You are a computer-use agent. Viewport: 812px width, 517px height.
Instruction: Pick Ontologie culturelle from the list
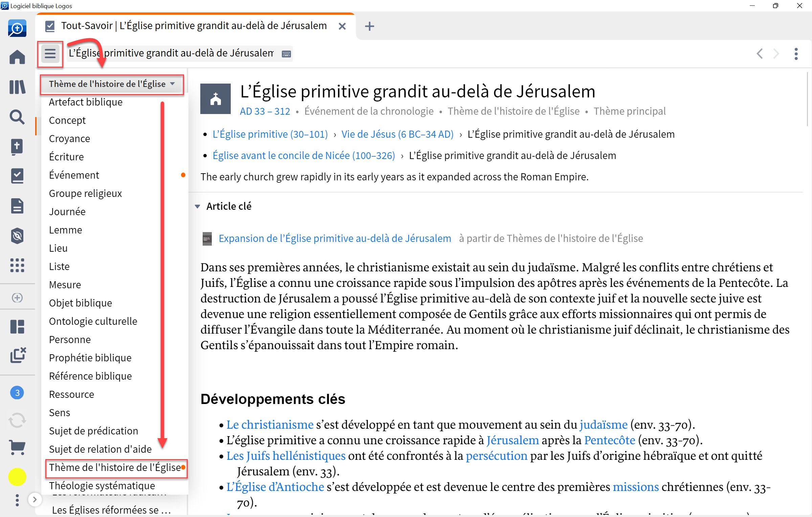coord(93,321)
